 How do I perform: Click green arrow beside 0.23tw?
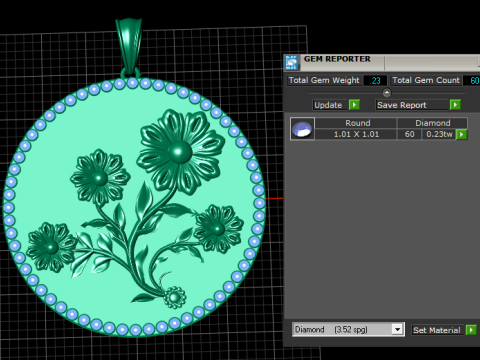click(461, 134)
